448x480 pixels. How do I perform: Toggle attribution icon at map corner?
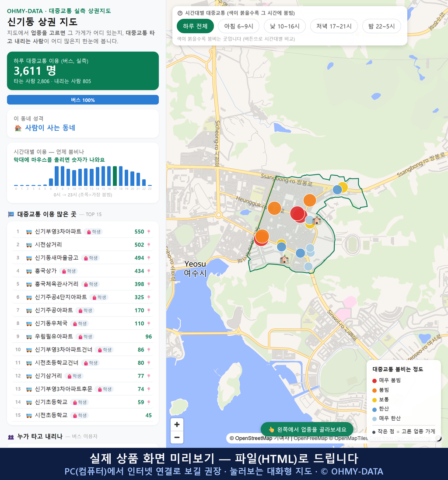coord(438,438)
